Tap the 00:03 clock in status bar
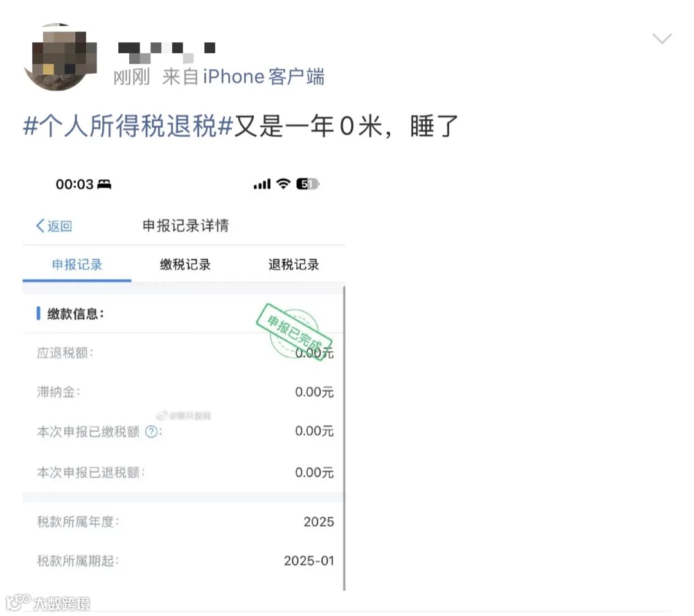The width and height of the screenshot is (694, 616). click(x=75, y=184)
